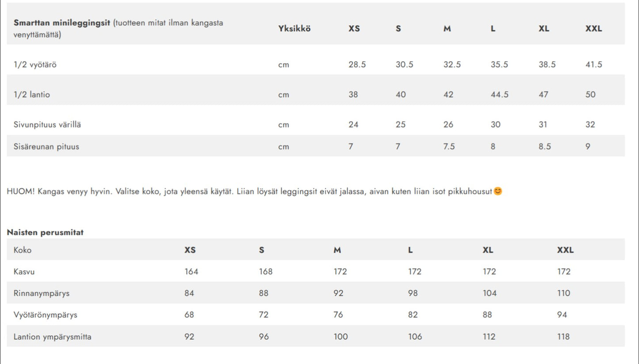Select the XS column header in top table
The image size is (639, 364).
354,29
